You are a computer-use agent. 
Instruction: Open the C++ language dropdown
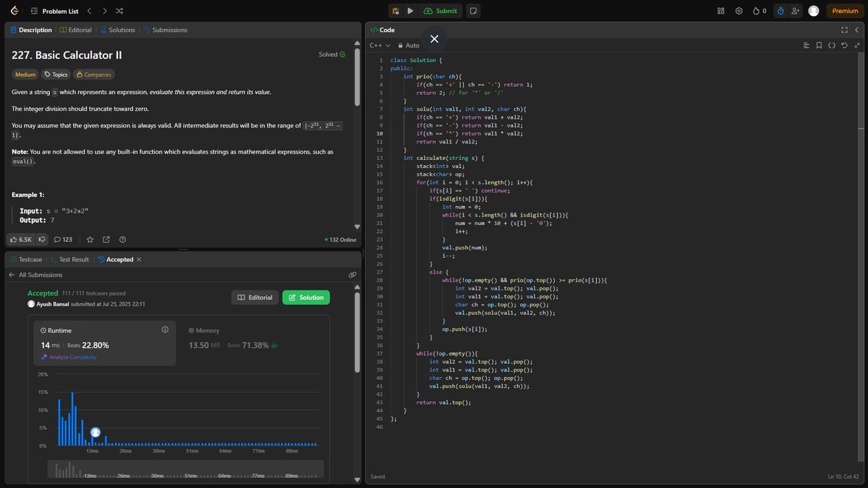coord(378,45)
